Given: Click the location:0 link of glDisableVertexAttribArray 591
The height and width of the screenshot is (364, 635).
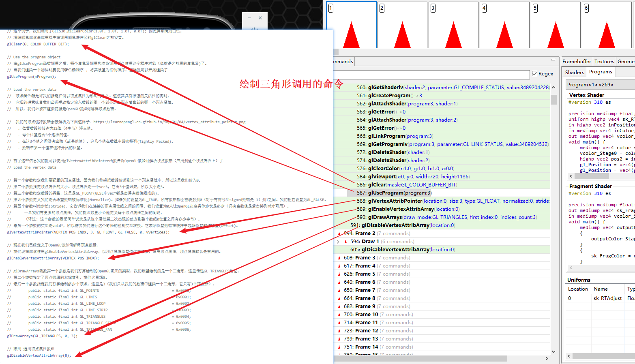Looking at the screenshot, I should pyautogui.click(x=443, y=225).
